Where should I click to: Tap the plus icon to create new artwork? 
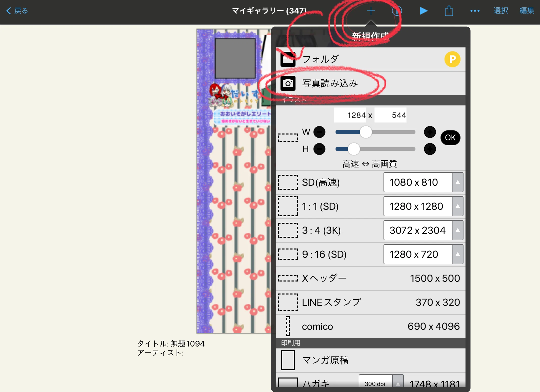click(371, 11)
